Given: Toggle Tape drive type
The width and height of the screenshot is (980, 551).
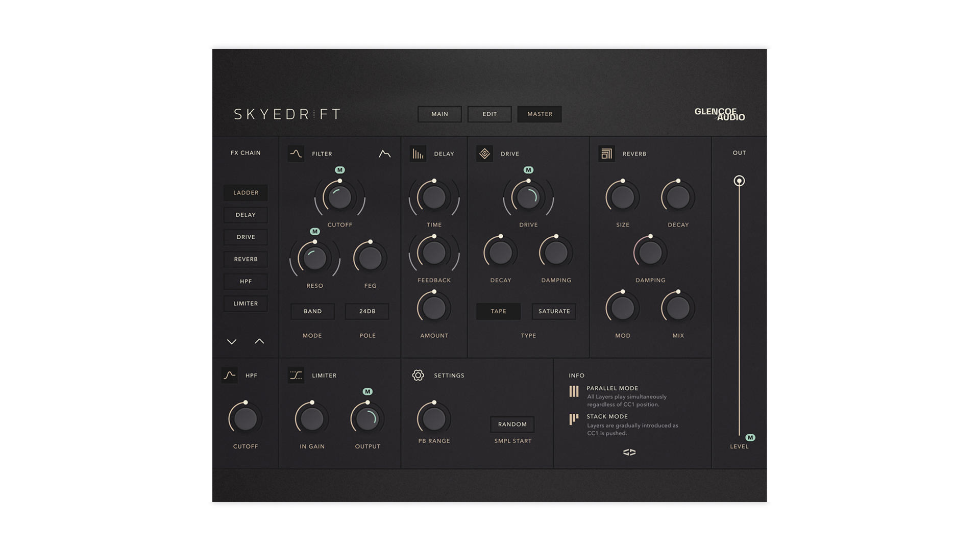Looking at the screenshot, I should coord(499,311).
